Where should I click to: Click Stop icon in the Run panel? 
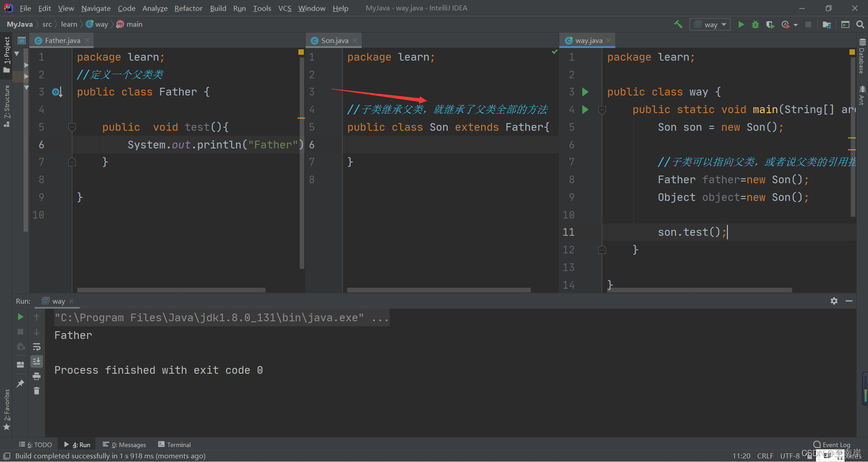20,332
